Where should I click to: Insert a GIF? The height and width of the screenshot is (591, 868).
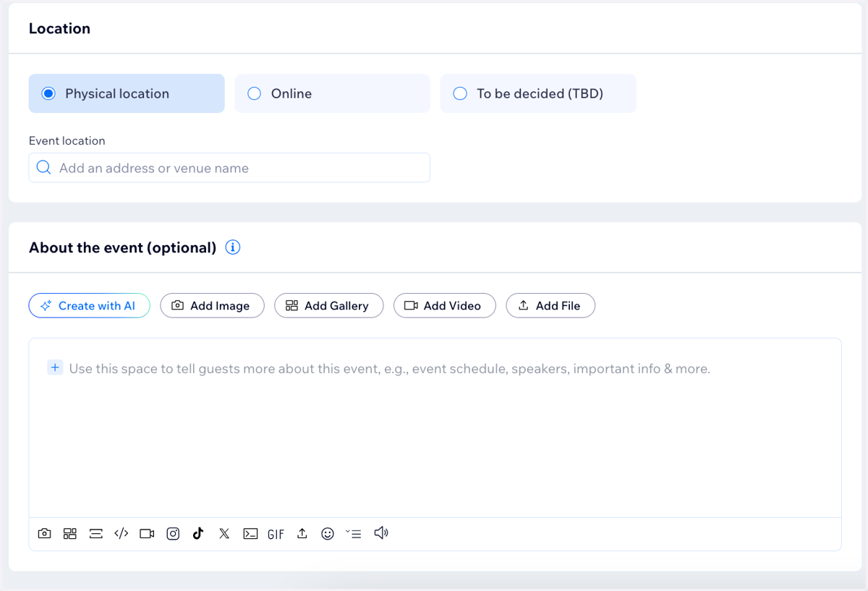[276, 535]
